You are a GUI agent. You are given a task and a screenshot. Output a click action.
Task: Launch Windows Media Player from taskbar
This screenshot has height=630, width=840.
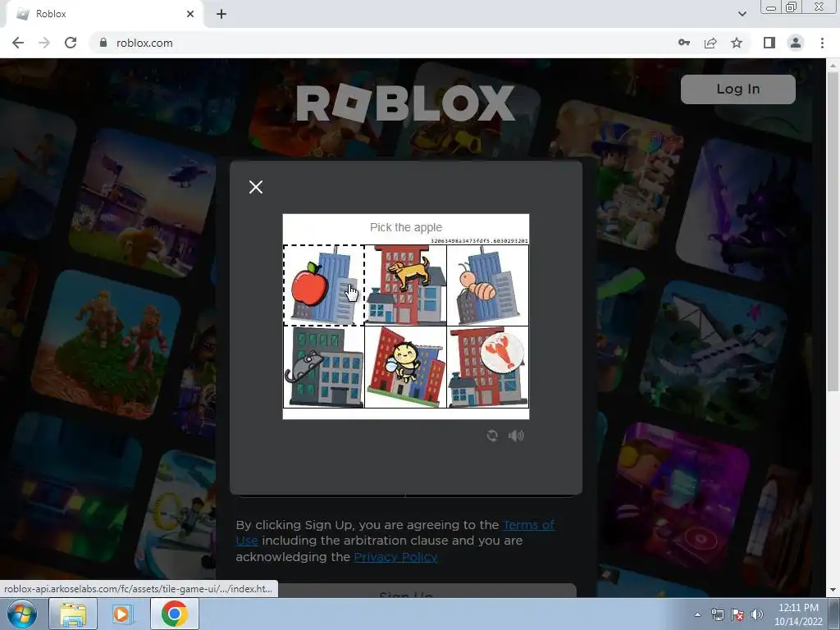pos(122,614)
